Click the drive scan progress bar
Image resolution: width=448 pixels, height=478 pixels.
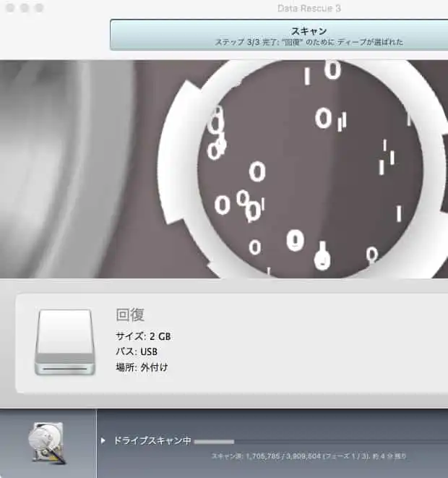(321, 441)
